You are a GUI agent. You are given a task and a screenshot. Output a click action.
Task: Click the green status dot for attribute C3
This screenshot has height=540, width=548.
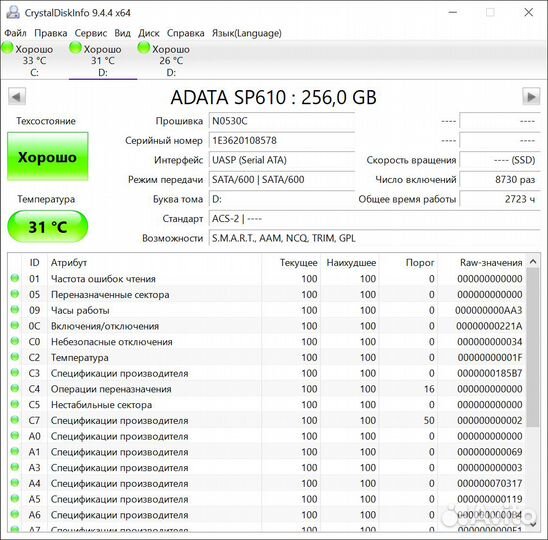15,373
